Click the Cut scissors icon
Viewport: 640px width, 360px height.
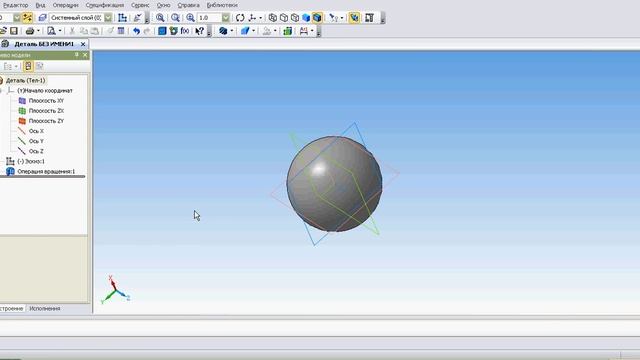point(72,31)
